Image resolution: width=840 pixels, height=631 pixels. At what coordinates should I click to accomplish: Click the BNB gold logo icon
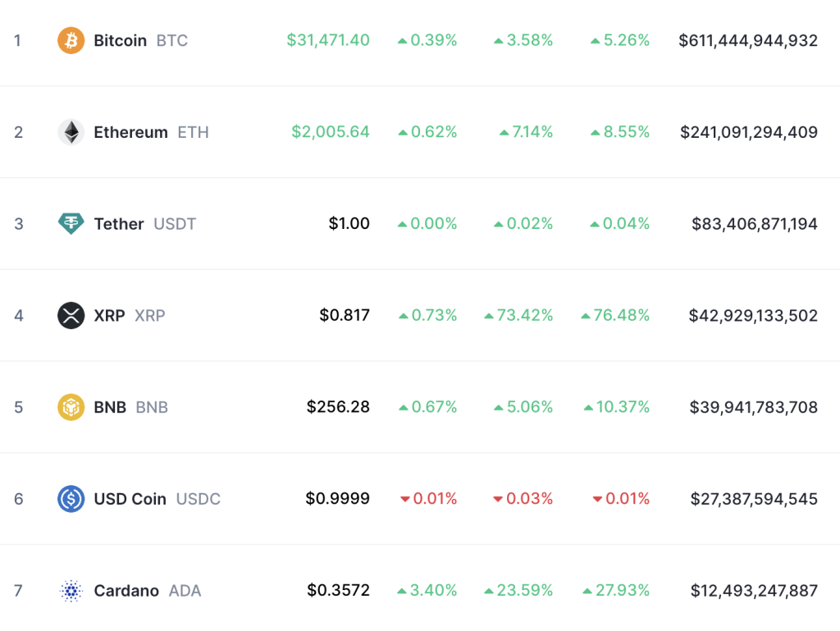[x=72, y=407]
